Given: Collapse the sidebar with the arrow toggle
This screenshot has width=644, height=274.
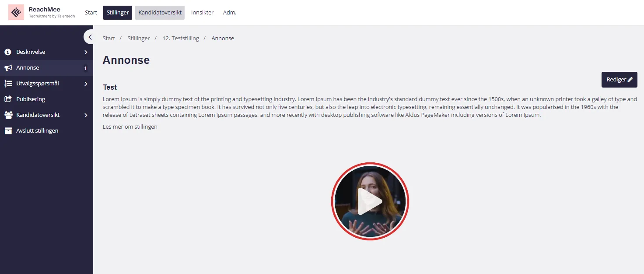Looking at the screenshot, I should tap(90, 37).
